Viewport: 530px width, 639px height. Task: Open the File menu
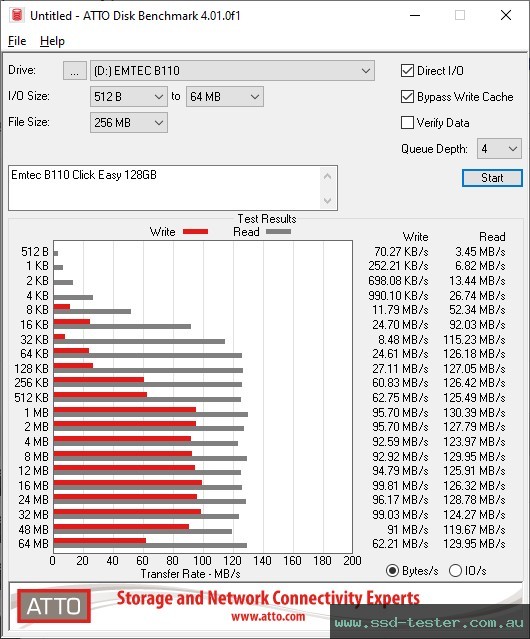17,41
